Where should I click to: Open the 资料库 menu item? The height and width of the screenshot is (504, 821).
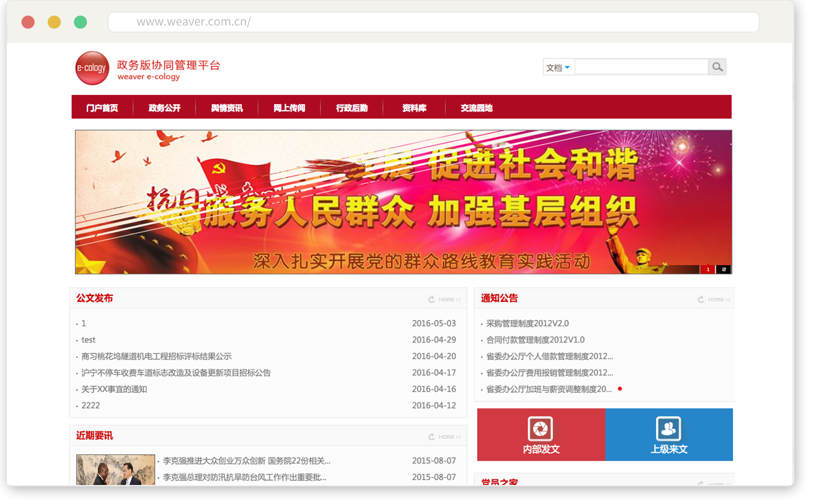414,108
